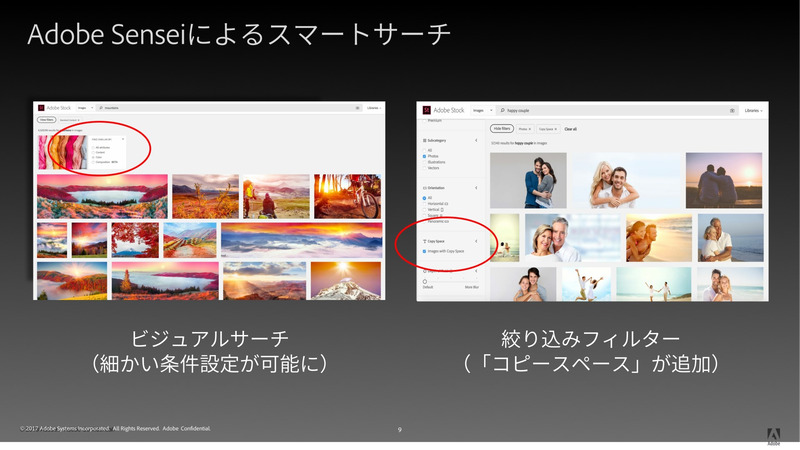The height and width of the screenshot is (450, 800).
Task: Select All attributes in Find Similar
Action: click(x=93, y=147)
